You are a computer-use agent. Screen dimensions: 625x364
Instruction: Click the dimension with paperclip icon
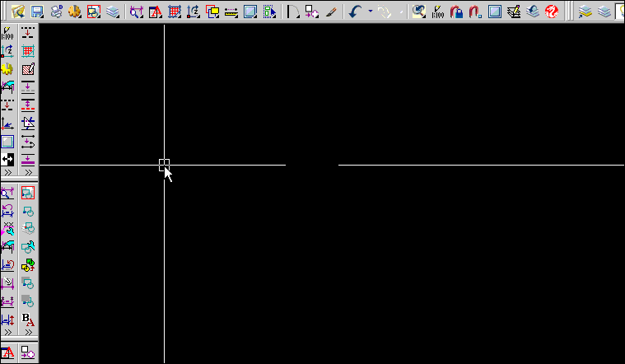coord(7,282)
